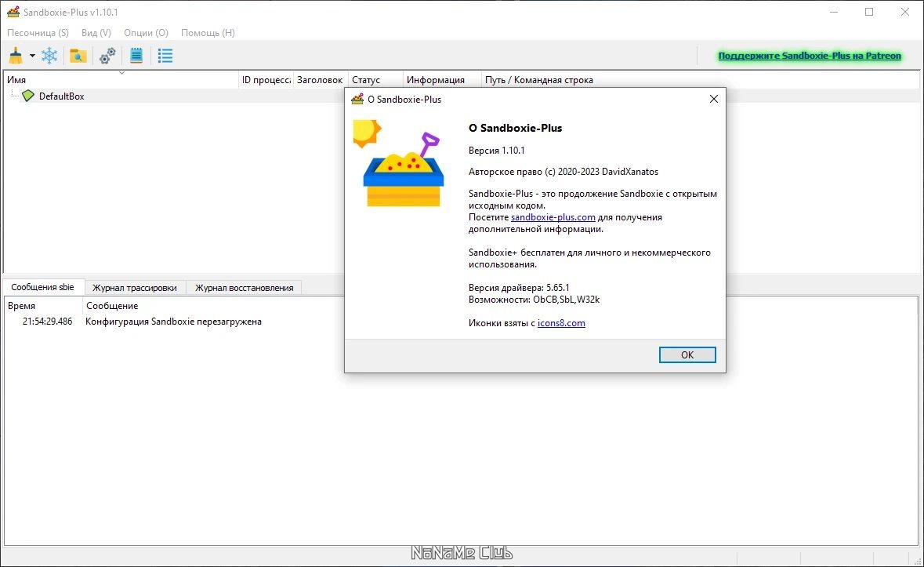Click the list view toolbar icon
The image size is (924, 567).
point(165,56)
